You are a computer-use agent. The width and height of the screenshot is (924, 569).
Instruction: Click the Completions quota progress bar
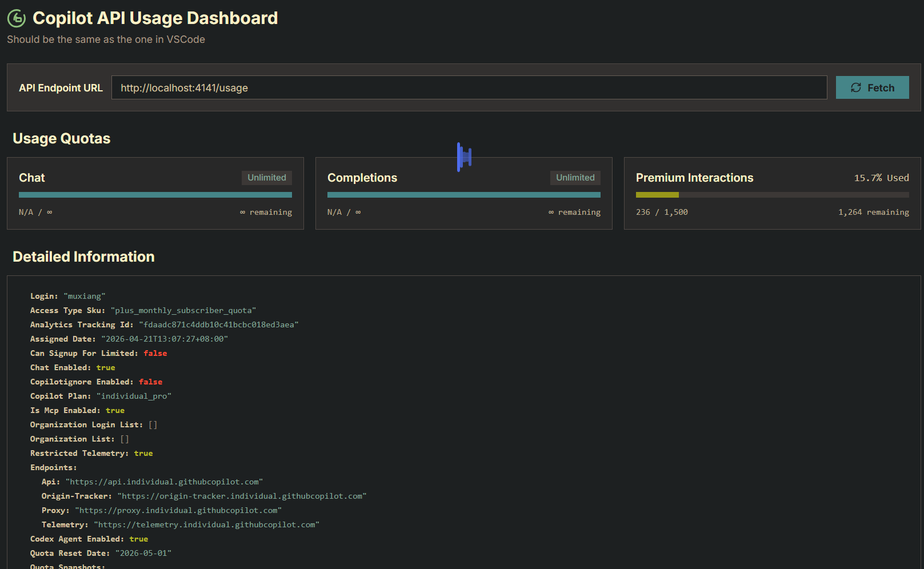463,195
